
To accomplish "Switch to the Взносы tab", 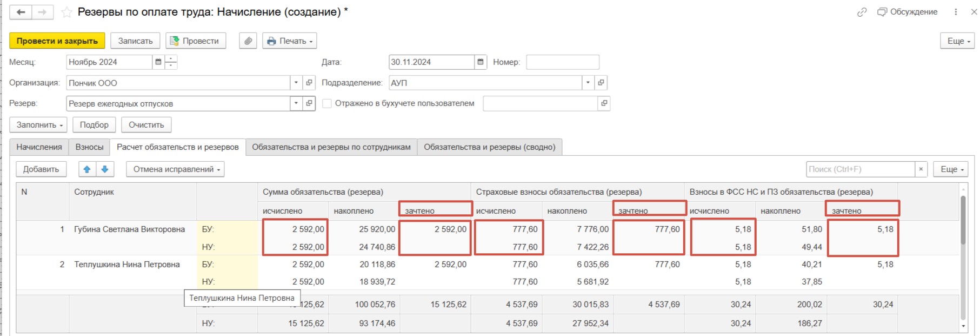I will click(x=89, y=147).
